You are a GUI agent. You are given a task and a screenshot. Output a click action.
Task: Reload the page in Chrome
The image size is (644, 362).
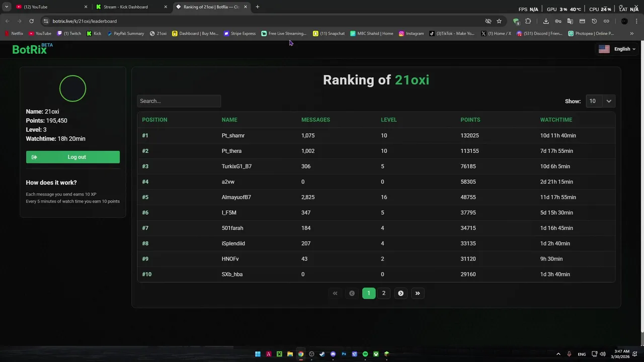(x=31, y=21)
